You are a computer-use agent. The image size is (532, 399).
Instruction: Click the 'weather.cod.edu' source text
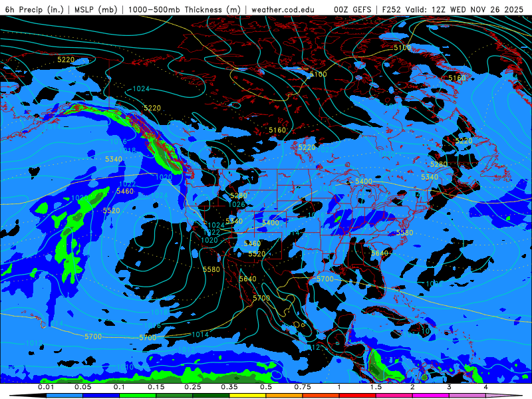pos(283,9)
